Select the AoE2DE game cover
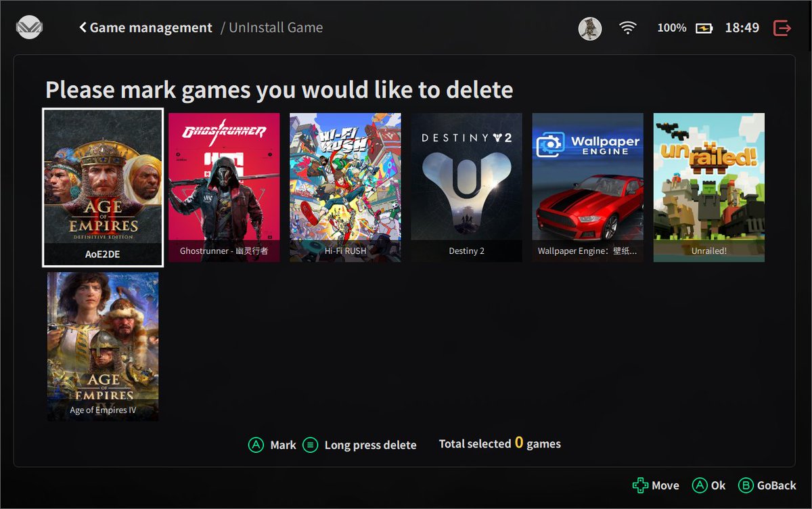The image size is (812, 509). click(x=103, y=187)
